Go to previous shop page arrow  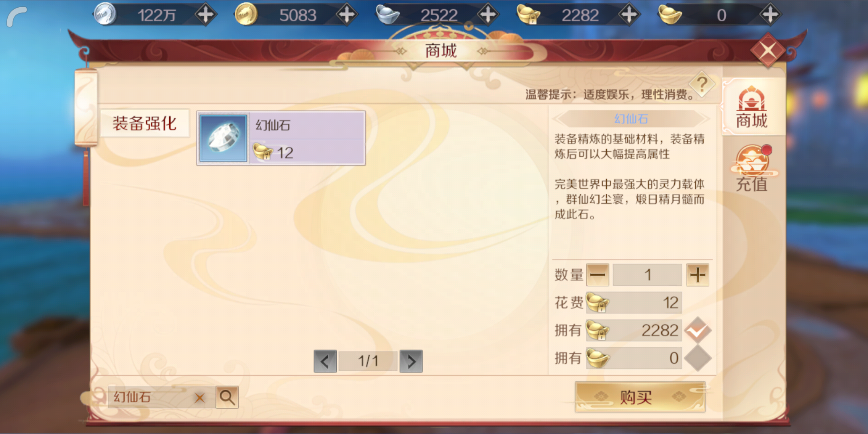[x=325, y=361]
